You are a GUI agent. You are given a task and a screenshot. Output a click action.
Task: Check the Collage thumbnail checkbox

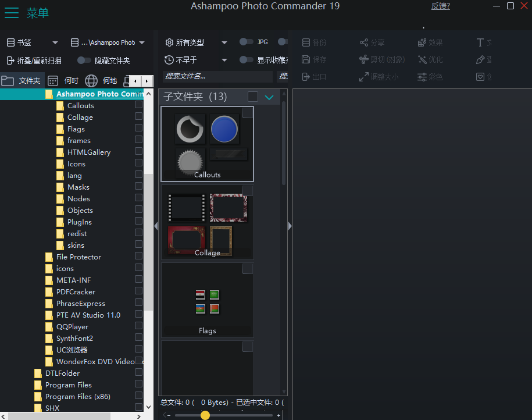248,191
